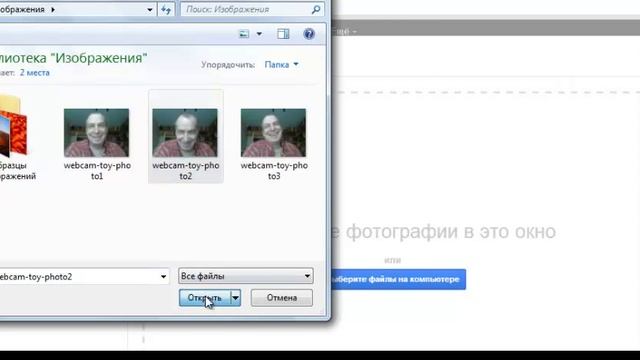Click the blue choose-files button in the browser

tap(398, 280)
